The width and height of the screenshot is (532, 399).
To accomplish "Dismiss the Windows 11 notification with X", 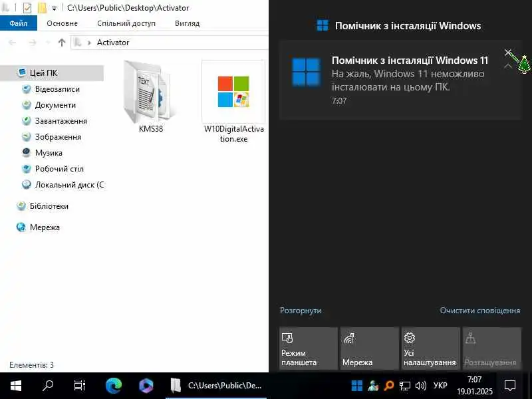I will coord(508,53).
